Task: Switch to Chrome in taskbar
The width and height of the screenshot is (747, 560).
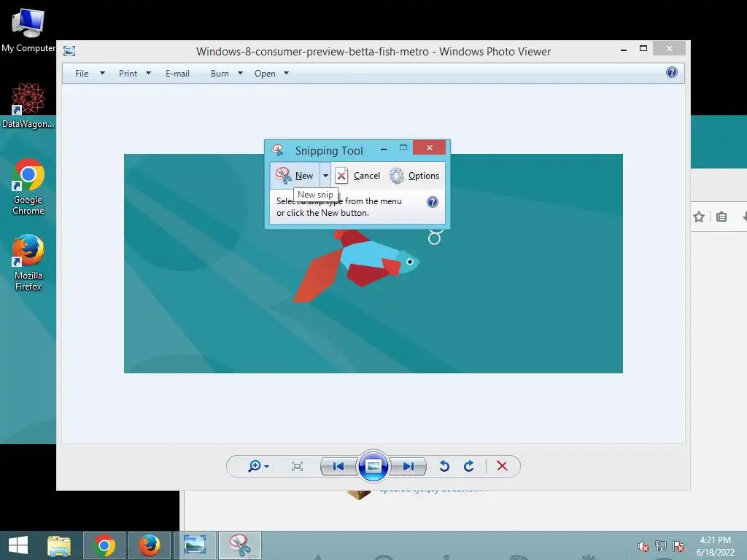Action: (104, 545)
